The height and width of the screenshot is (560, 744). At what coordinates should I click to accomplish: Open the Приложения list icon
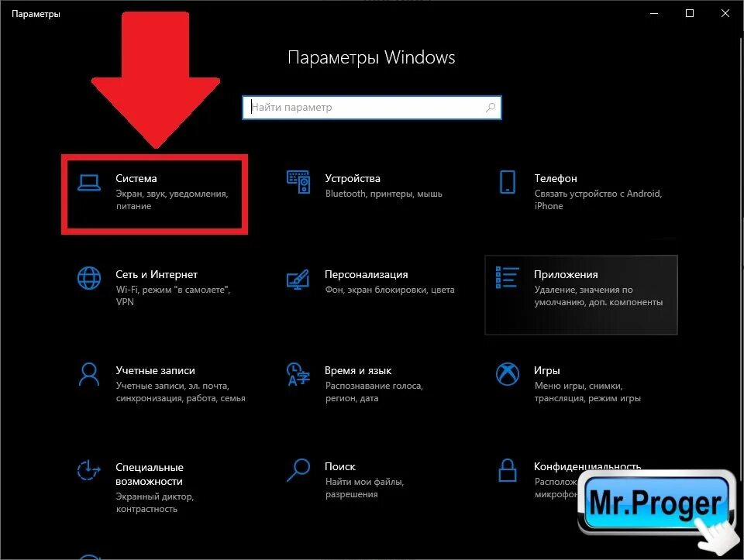[x=507, y=277]
